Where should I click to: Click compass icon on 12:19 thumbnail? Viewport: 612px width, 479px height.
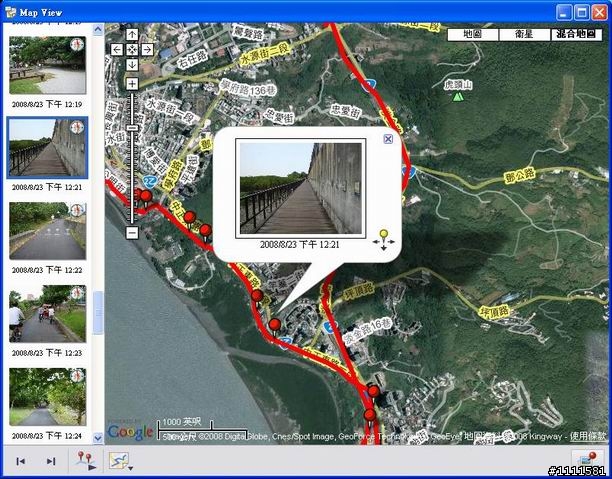tap(77, 45)
